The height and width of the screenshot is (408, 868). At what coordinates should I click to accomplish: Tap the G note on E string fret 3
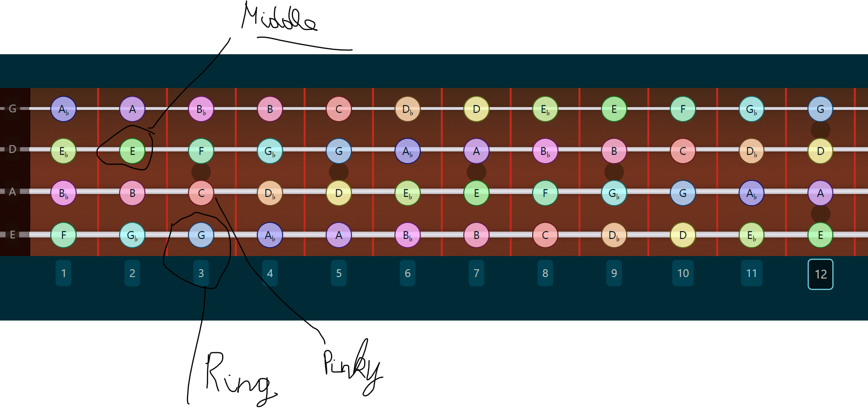click(201, 235)
